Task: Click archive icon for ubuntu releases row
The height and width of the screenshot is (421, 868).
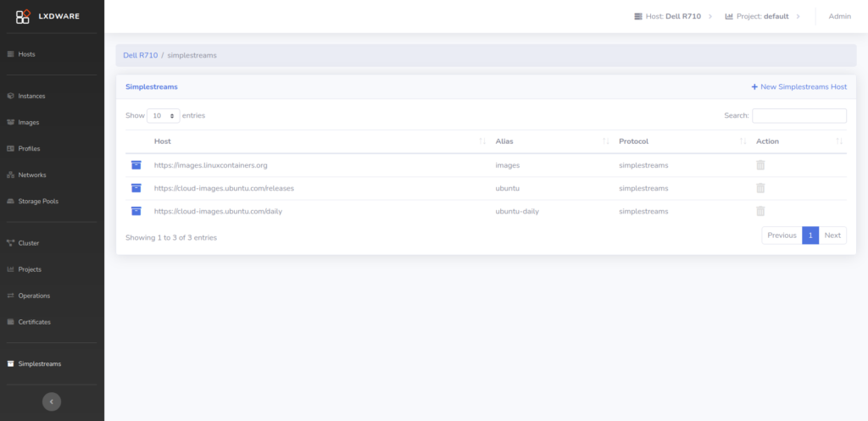Action: [x=136, y=188]
